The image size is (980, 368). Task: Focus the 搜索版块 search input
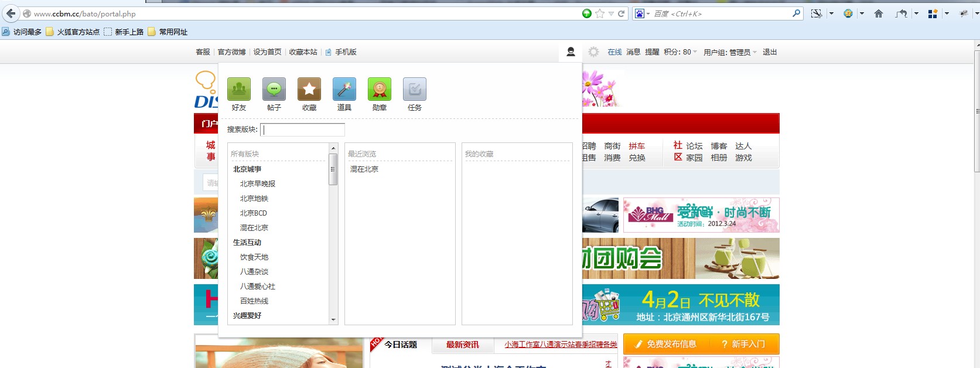click(302, 130)
